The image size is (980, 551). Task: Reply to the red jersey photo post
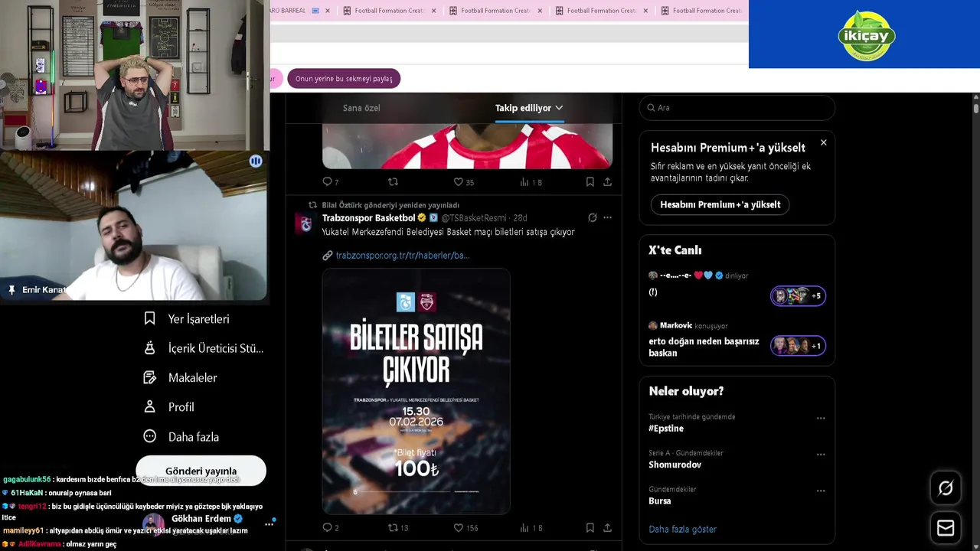click(327, 181)
